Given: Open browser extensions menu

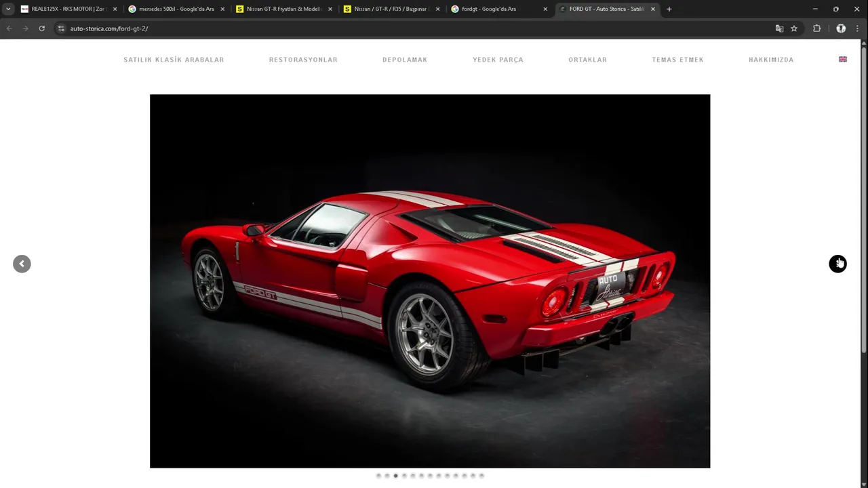Looking at the screenshot, I should (x=816, y=28).
